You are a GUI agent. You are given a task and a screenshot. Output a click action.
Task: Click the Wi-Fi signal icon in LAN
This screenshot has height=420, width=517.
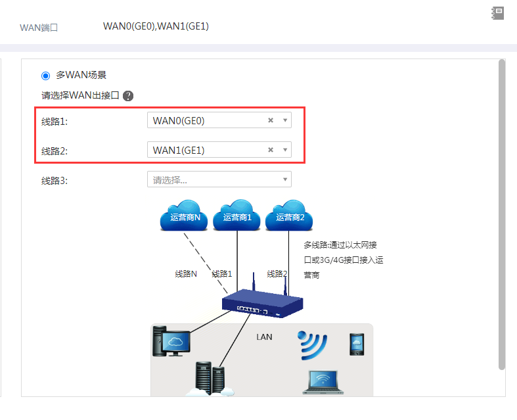(312, 345)
